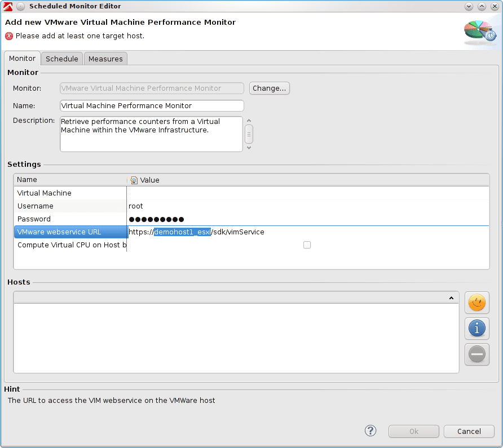
Task: Click the empty Virtual Machine value cell
Action: 308,193
